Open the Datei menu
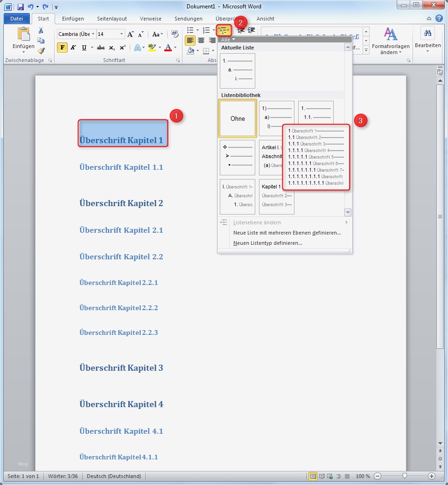 tap(17, 19)
